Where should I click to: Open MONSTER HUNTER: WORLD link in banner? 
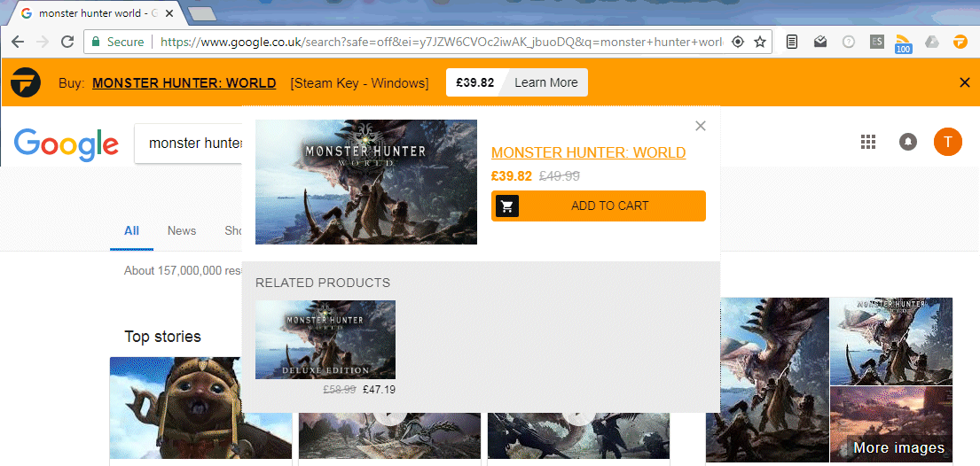184,83
